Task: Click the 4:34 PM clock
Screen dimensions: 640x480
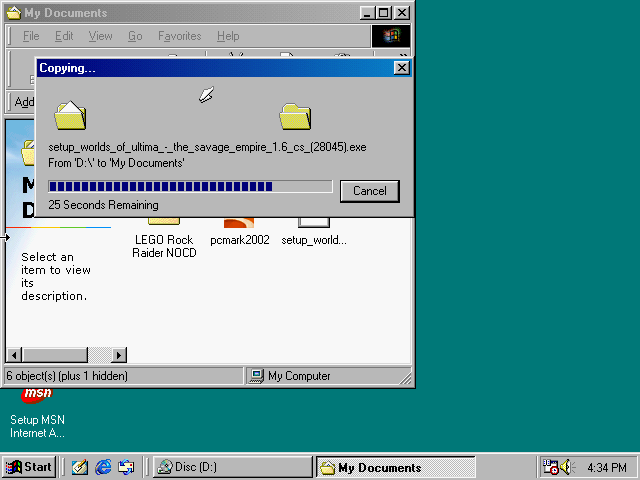Action: 607,467
